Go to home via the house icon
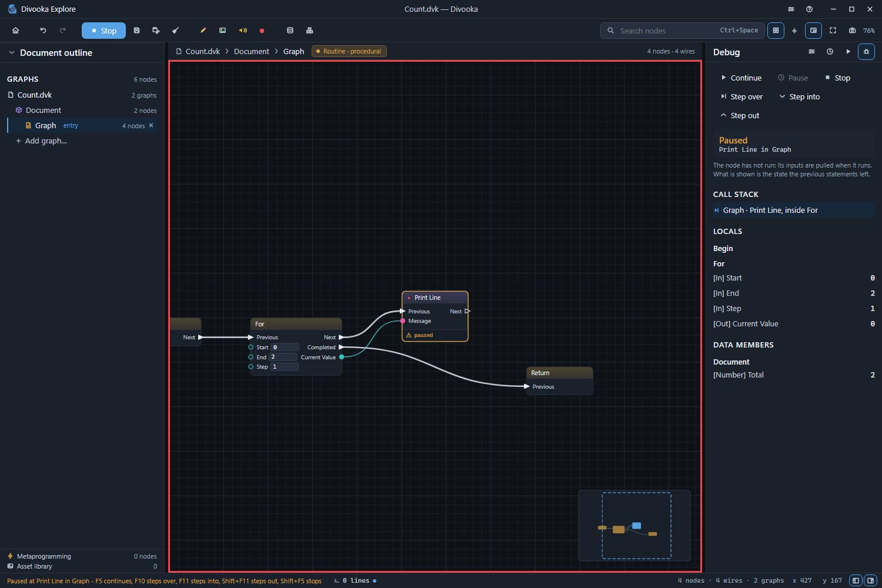This screenshot has width=882, height=588. (16, 31)
